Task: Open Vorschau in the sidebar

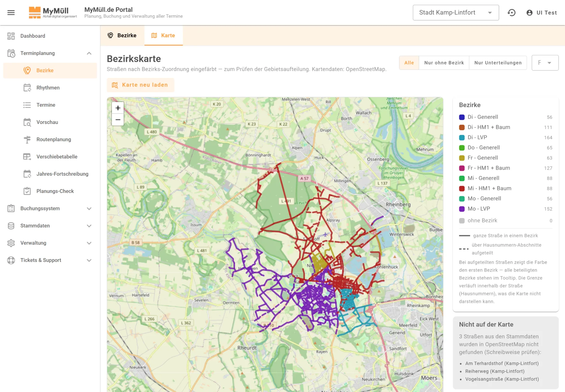Action: [50, 122]
